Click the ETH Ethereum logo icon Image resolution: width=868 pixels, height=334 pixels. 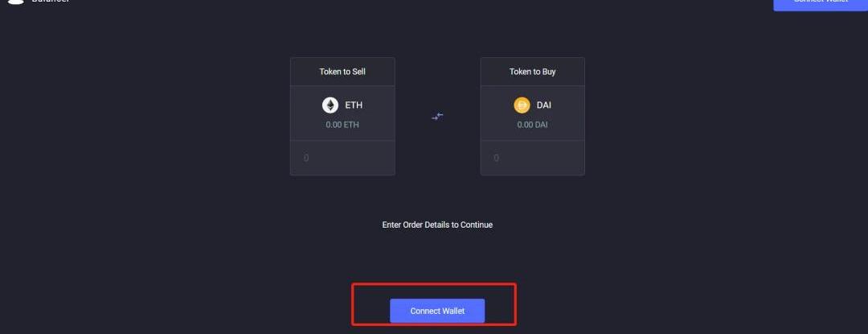point(330,105)
